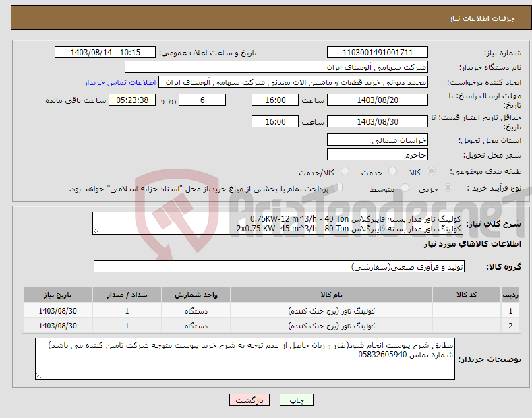Select the کالا/خدمت radio button
This screenshot has width=532, height=418.
click(x=345, y=171)
